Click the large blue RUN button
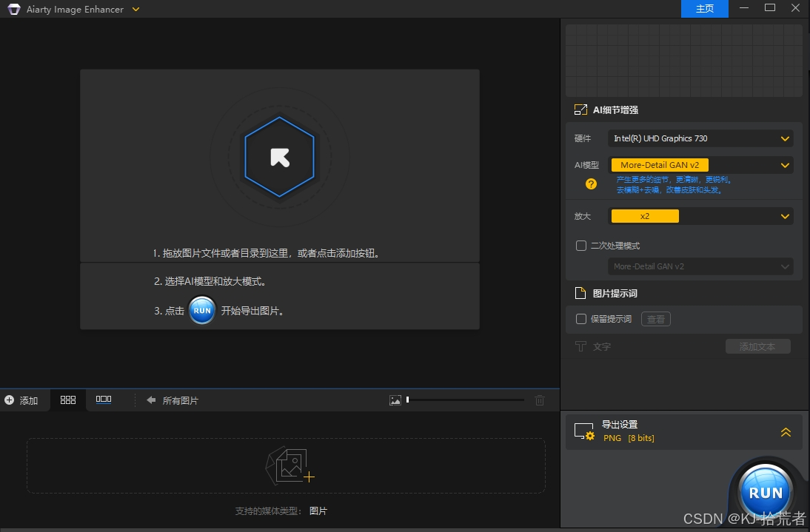The image size is (810, 532). pos(766,492)
